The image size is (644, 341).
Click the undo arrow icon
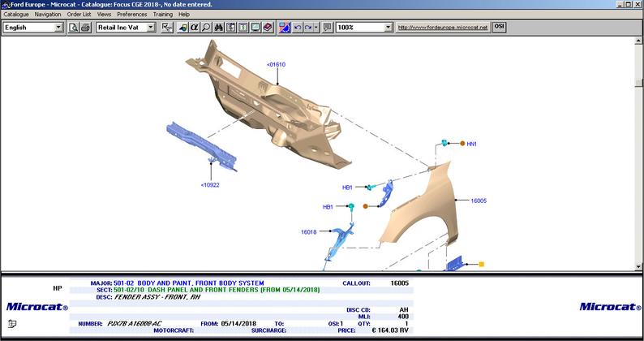(296, 28)
